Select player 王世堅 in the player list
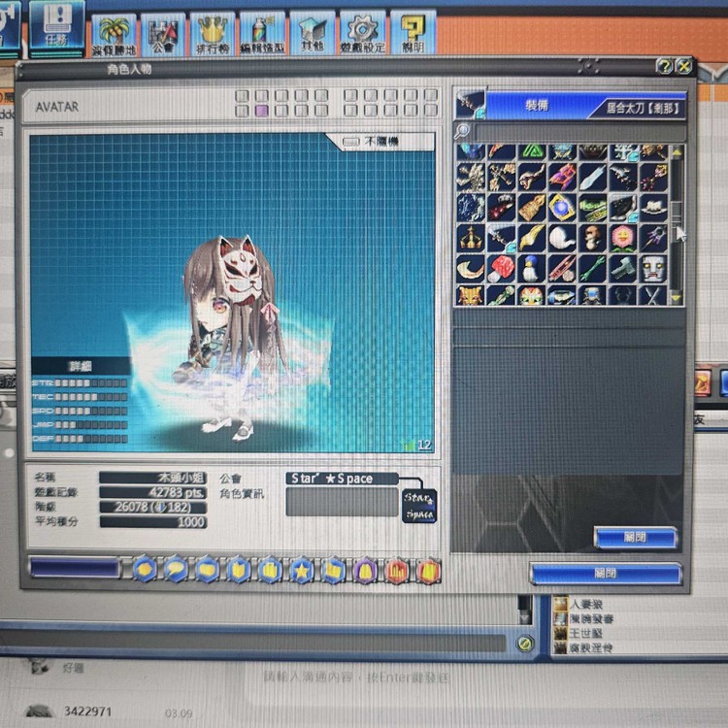The image size is (728, 728). (585, 633)
